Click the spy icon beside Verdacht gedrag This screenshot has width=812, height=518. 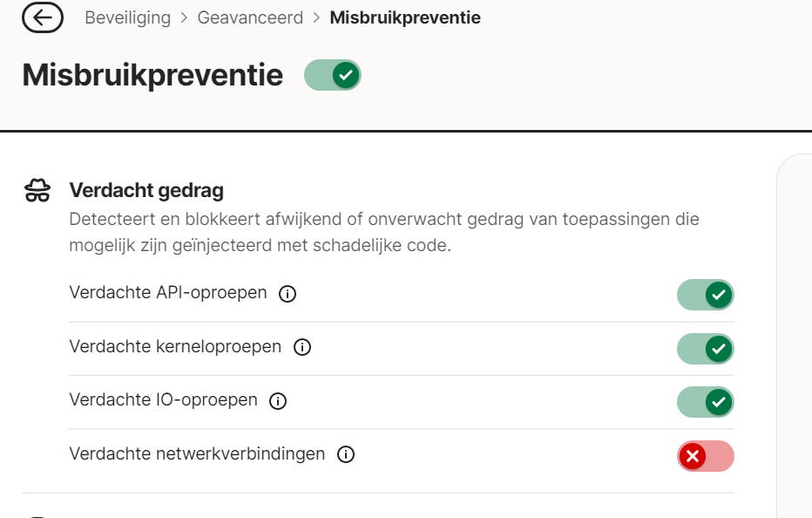pyautogui.click(x=37, y=191)
